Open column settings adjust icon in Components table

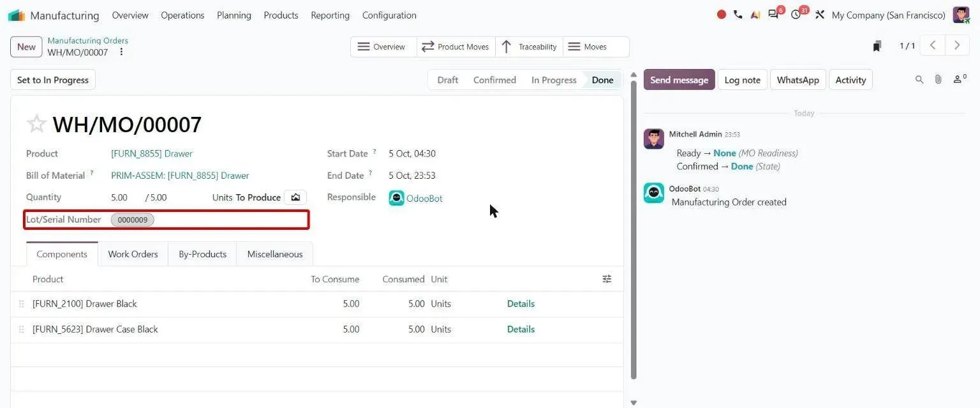607,279
